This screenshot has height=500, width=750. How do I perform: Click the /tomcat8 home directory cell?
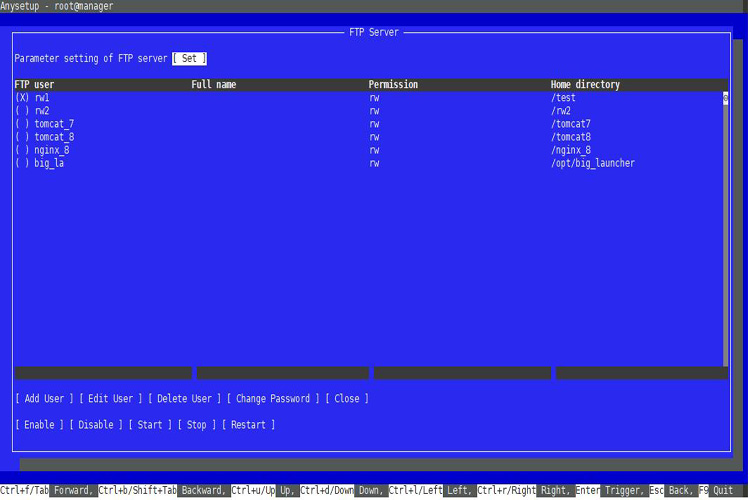coord(571,137)
